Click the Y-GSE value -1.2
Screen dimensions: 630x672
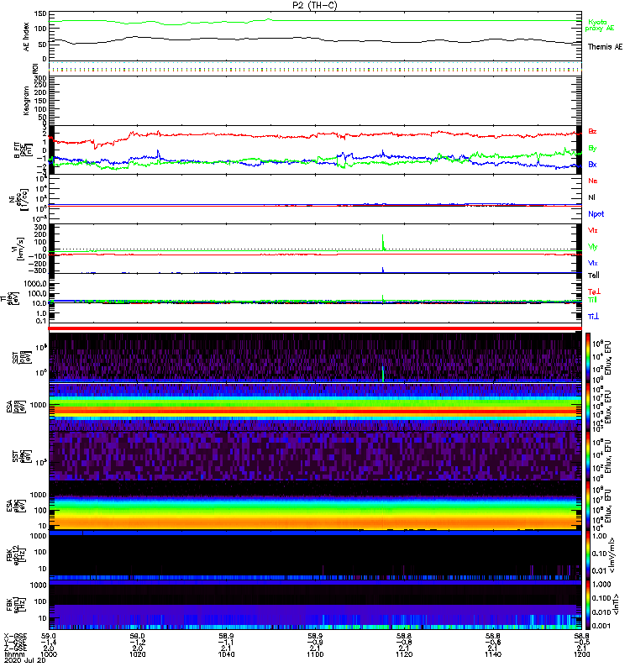[x=137, y=643]
